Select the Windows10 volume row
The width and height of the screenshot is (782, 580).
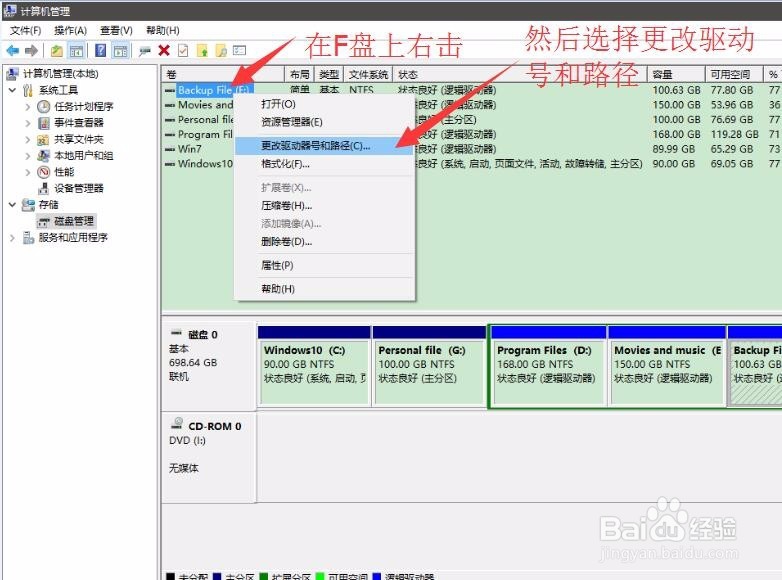point(205,164)
